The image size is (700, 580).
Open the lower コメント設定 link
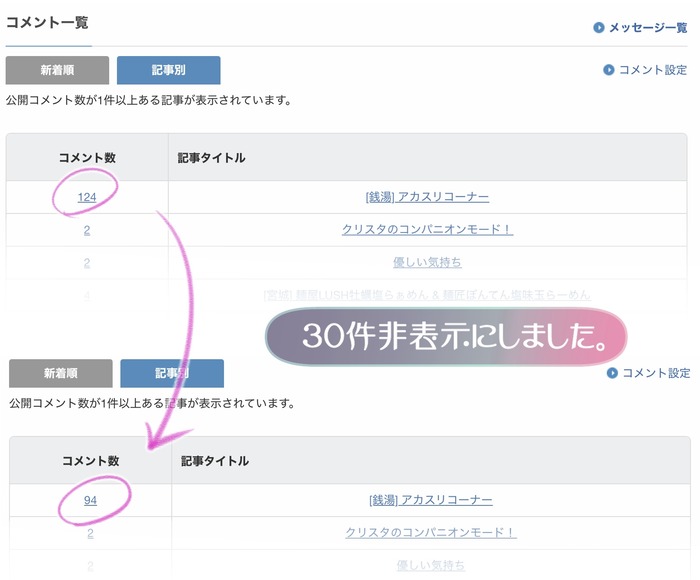coord(656,373)
